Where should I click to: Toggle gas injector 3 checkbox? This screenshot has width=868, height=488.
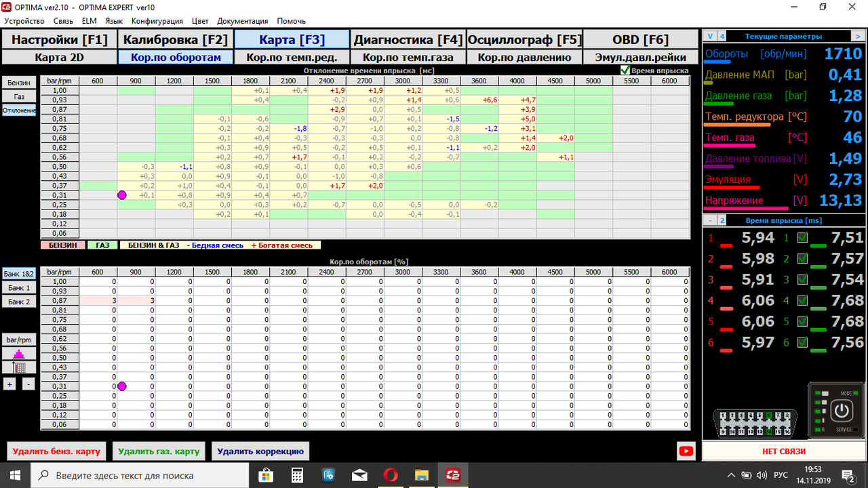(803, 280)
